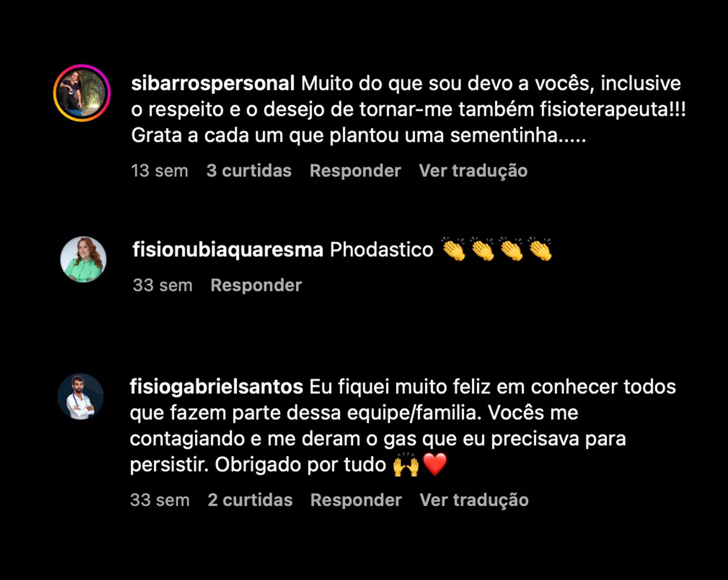View the 2 curtidas on last comment
728x580 pixels.
coord(250,500)
